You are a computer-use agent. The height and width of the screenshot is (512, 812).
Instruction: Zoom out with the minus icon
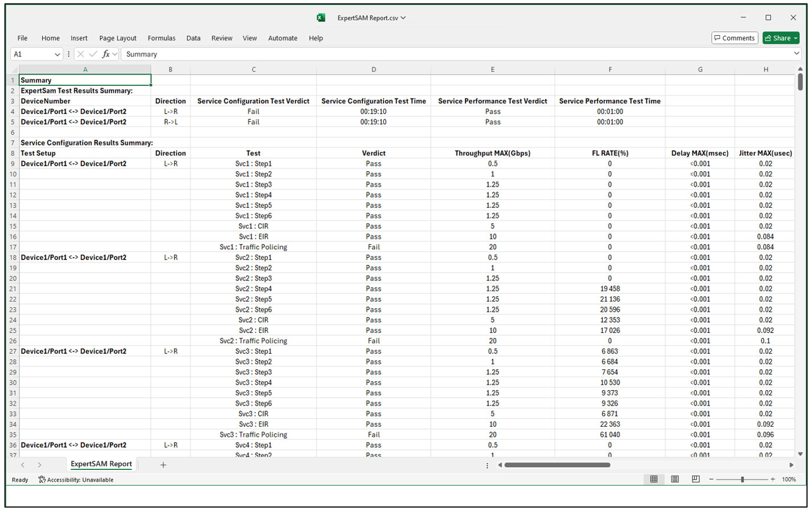coord(711,480)
